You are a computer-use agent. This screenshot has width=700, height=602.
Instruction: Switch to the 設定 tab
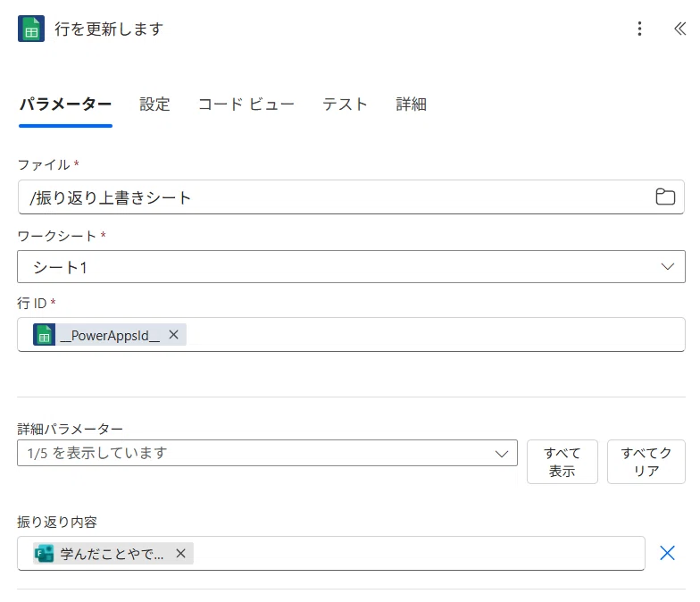click(x=154, y=105)
